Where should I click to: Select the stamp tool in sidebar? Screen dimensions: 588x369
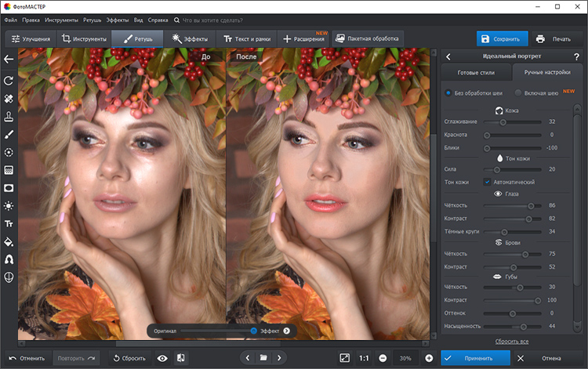9,117
